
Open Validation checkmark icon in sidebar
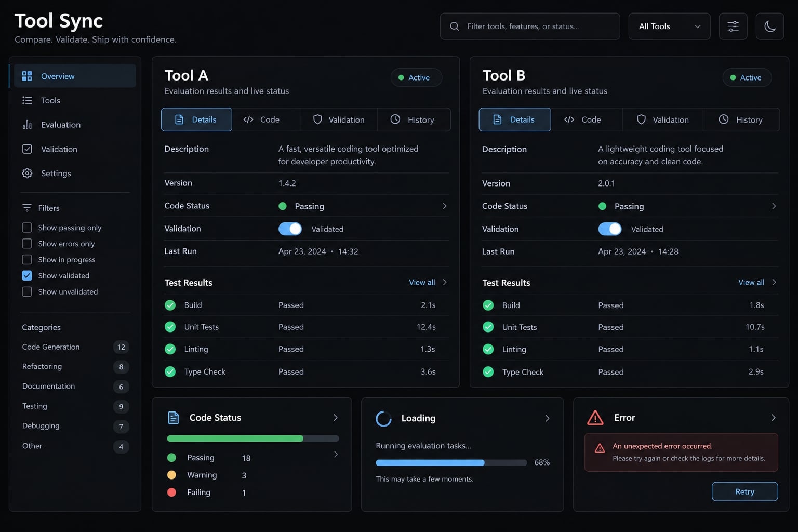27,149
